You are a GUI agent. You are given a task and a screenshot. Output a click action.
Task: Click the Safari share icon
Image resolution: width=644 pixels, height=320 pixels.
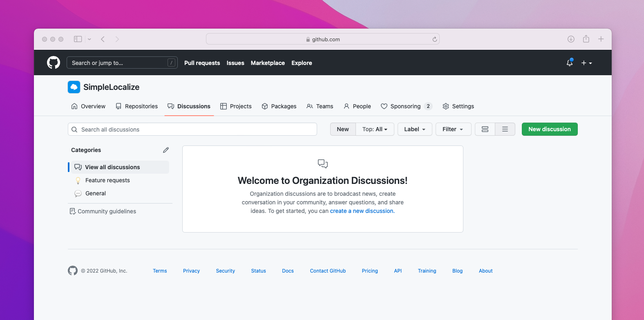[x=586, y=39]
